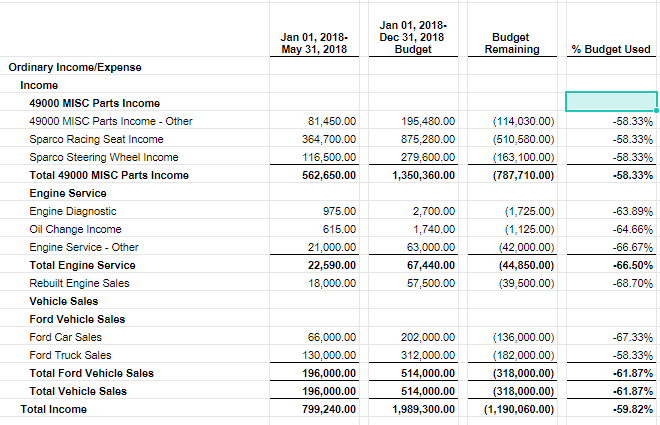Click the Ford Truck Sales row label
The height and width of the screenshot is (425, 660).
pos(72,355)
